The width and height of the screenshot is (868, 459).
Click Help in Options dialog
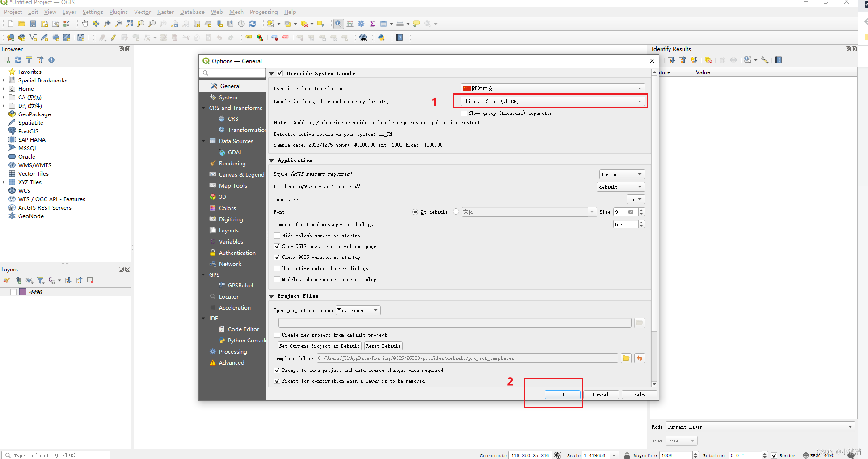click(640, 395)
